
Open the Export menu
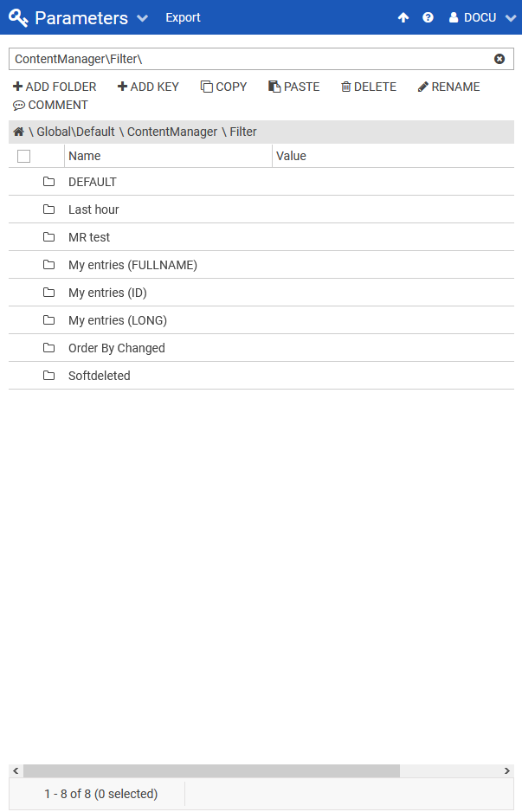click(x=183, y=17)
